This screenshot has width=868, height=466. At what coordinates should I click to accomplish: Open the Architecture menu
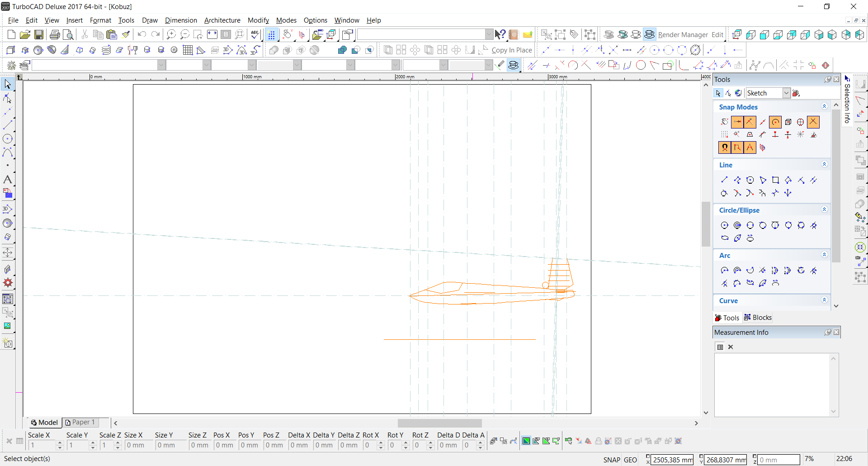(x=222, y=20)
